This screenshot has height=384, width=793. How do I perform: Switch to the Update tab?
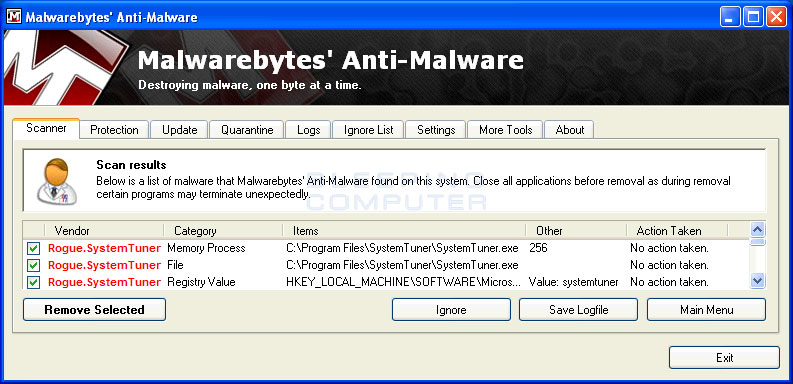click(x=180, y=130)
